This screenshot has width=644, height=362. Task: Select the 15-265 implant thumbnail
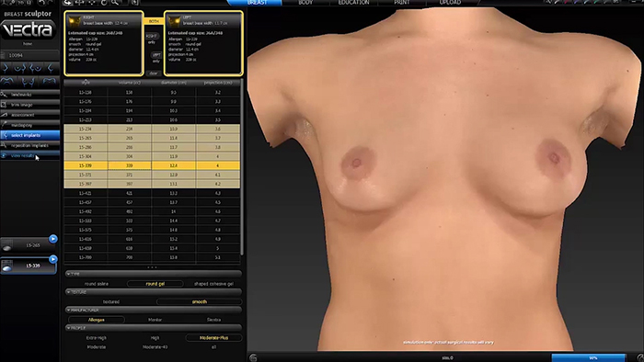click(28, 245)
